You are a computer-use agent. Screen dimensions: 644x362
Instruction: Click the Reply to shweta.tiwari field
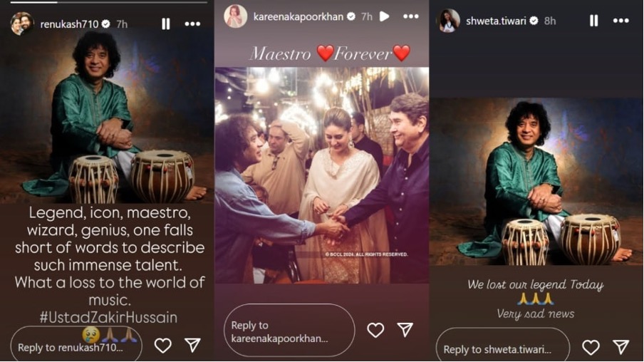coord(503,346)
